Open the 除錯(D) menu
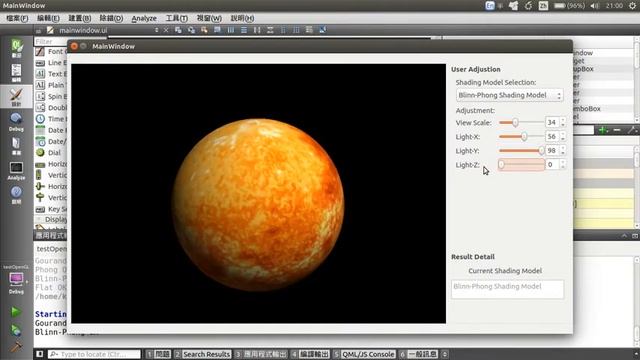 111,18
